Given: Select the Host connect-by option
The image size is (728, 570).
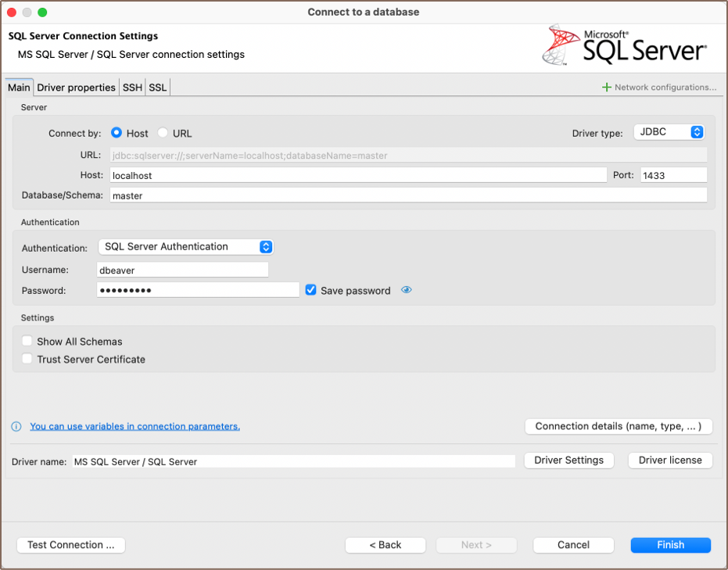Looking at the screenshot, I should 117,134.
